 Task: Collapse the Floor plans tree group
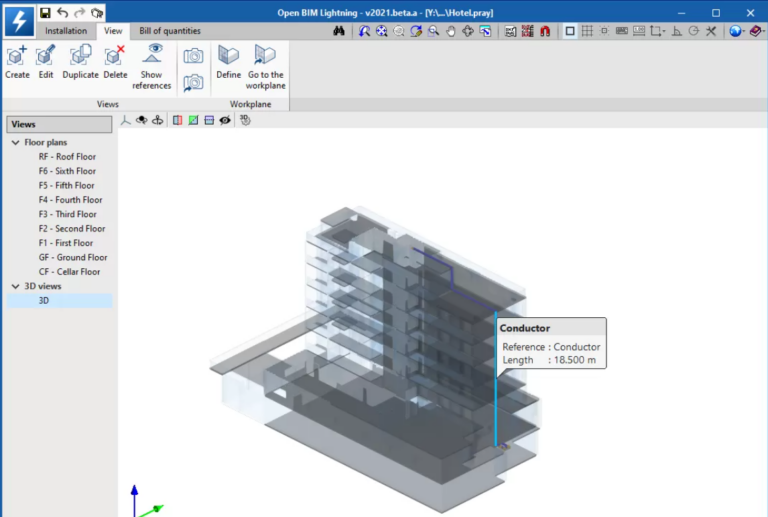pyautogui.click(x=15, y=143)
